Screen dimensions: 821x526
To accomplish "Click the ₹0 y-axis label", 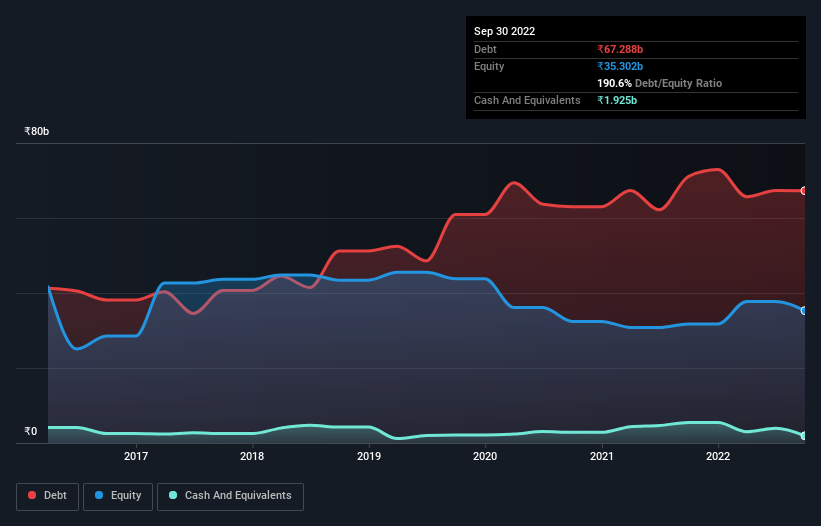I will coord(31,431).
